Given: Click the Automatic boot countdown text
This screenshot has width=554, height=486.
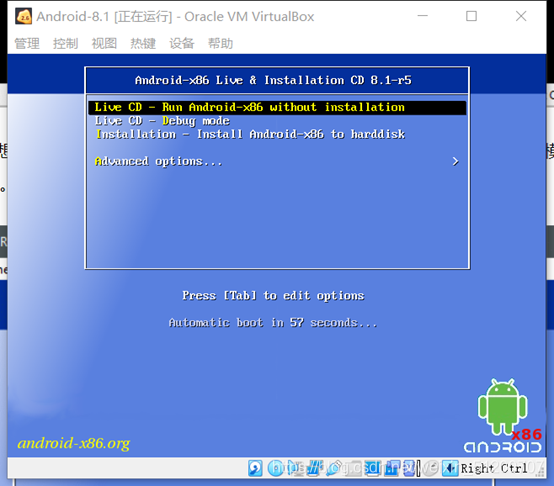Looking at the screenshot, I should pos(273,322).
